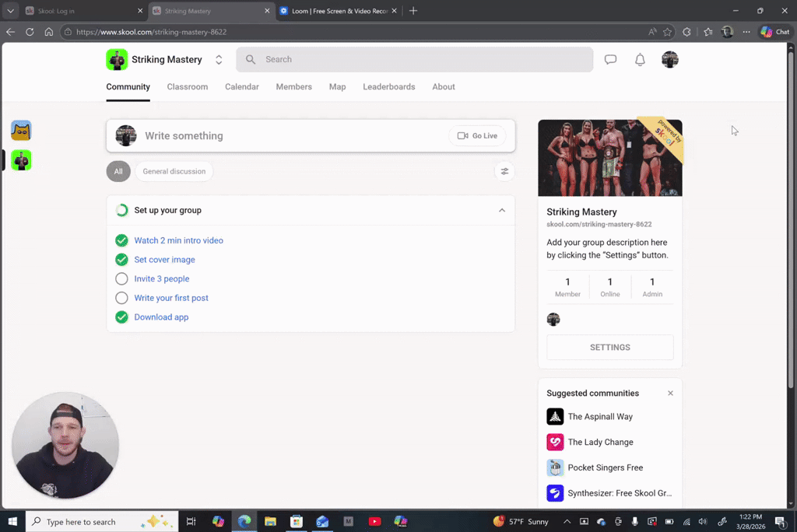The width and height of the screenshot is (797, 532).
Task: Toggle the Set cover image checkmark
Action: pos(121,260)
